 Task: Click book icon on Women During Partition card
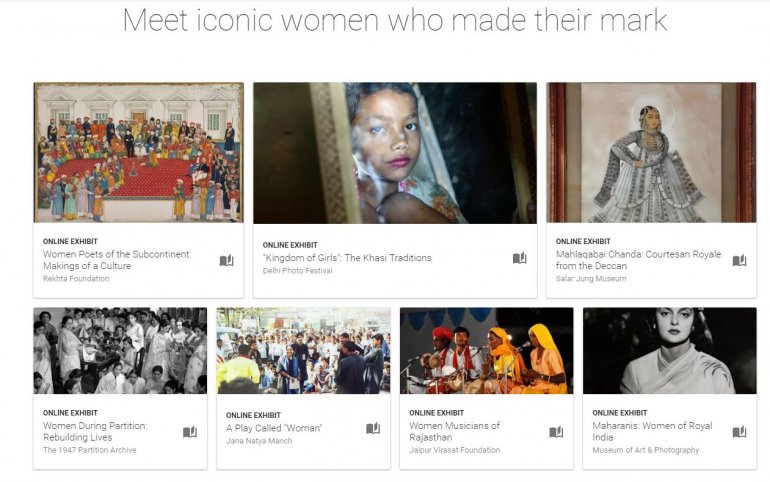[189, 432]
